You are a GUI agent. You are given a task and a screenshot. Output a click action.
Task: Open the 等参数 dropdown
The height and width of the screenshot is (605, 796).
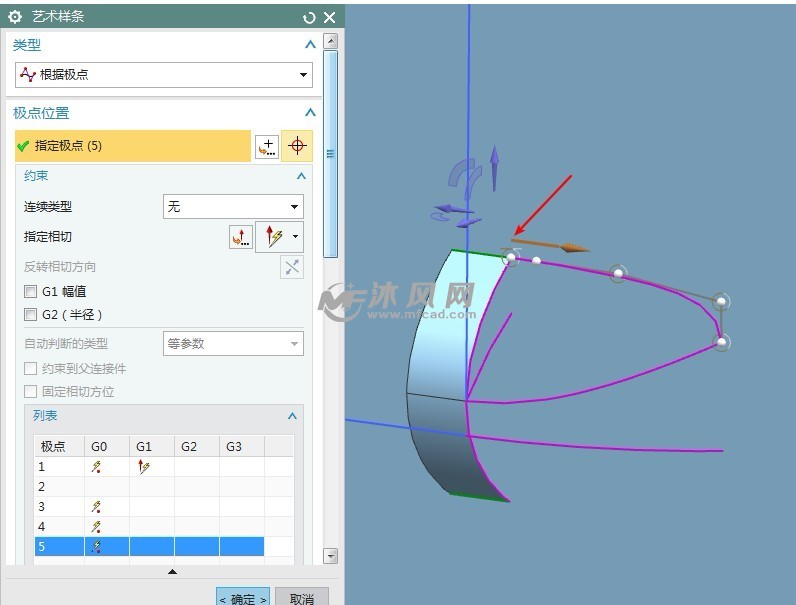(x=233, y=344)
